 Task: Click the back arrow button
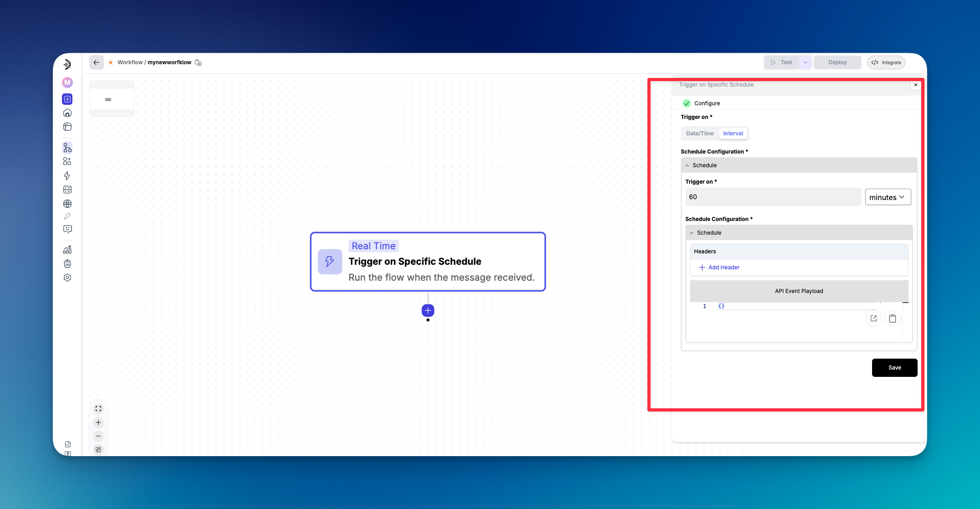[96, 62]
